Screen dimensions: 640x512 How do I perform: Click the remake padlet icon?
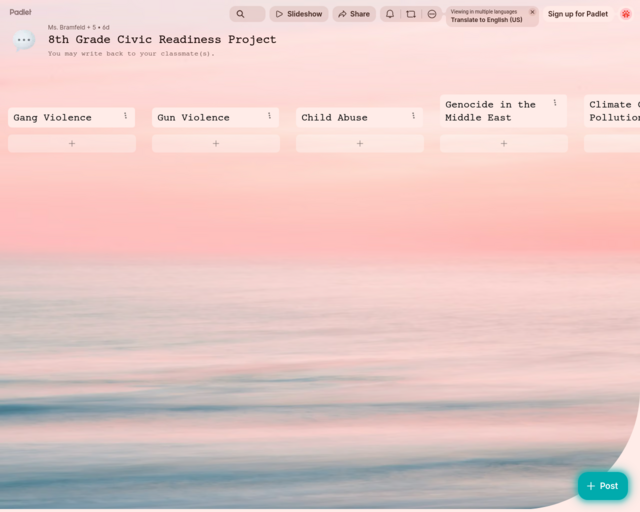(x=411, y=14)
